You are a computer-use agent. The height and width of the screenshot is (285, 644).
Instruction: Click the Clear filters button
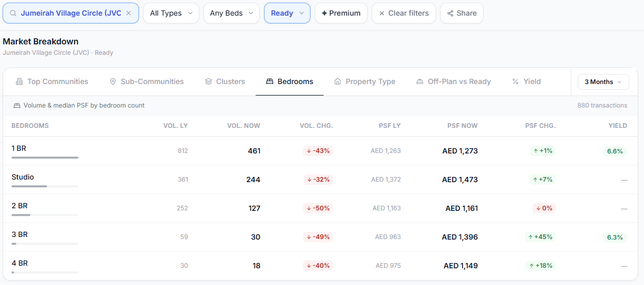[x=404, y=13]
